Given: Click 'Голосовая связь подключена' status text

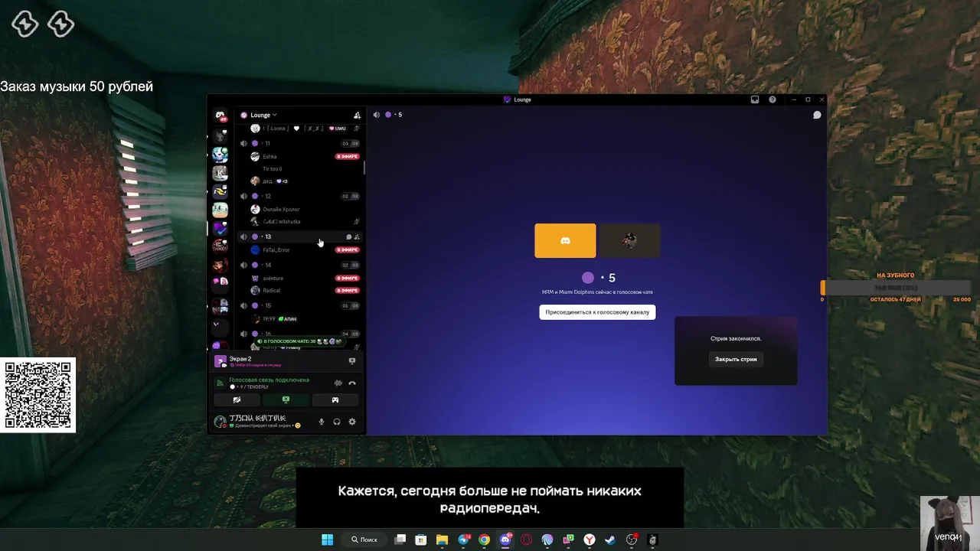Looking at the screenshot, I should [269, 380].
